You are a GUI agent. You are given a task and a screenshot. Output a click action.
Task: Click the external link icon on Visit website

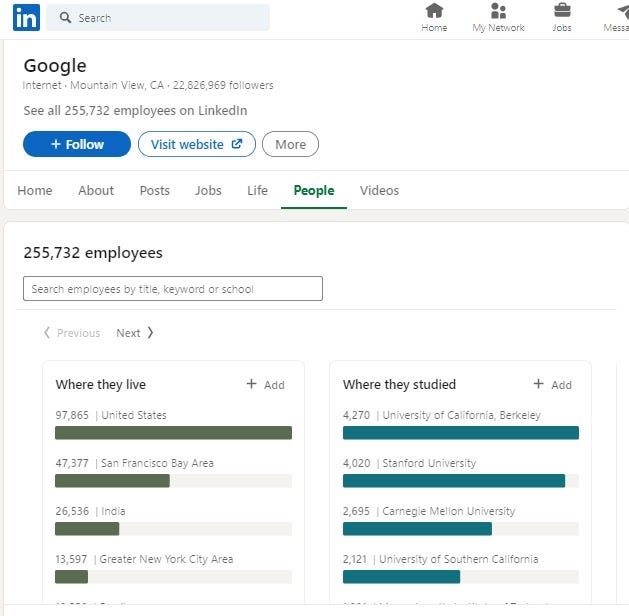point(237,144)
